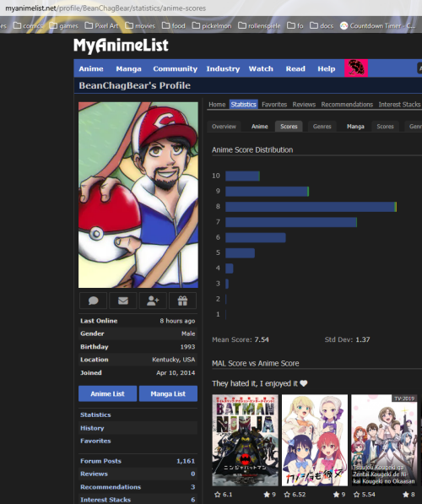Open the Watch navigation menu
422x504 pixels.
point(261,68)
